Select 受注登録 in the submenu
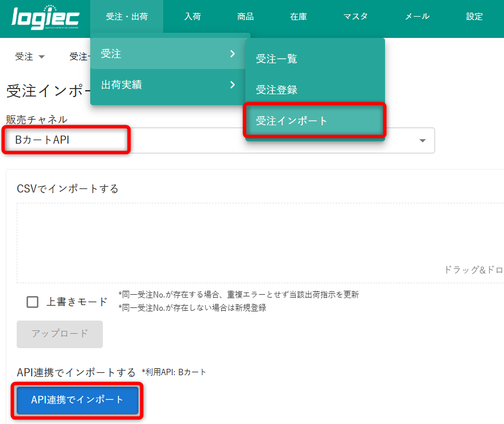504x424 pixels. 276,90
